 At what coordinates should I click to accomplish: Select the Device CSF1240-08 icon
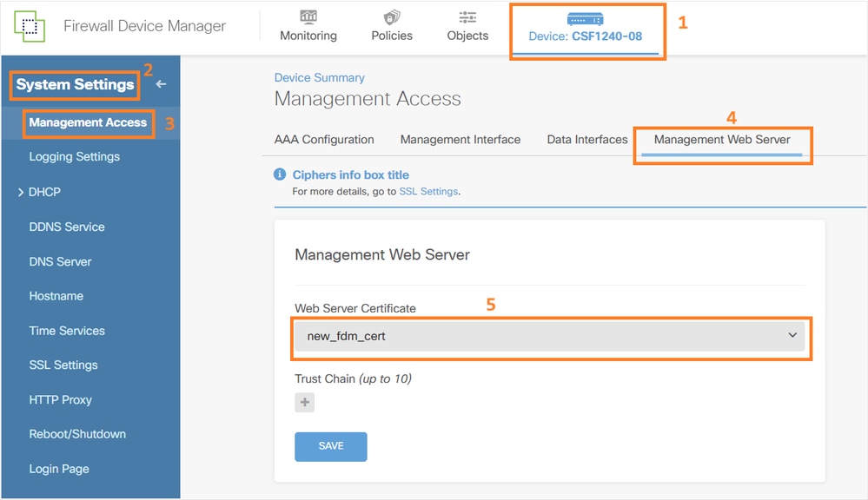point(585,18)
